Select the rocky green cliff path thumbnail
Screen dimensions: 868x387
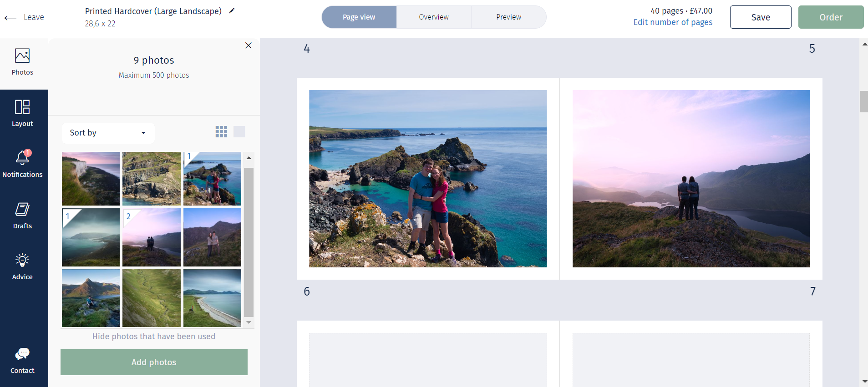152,179
